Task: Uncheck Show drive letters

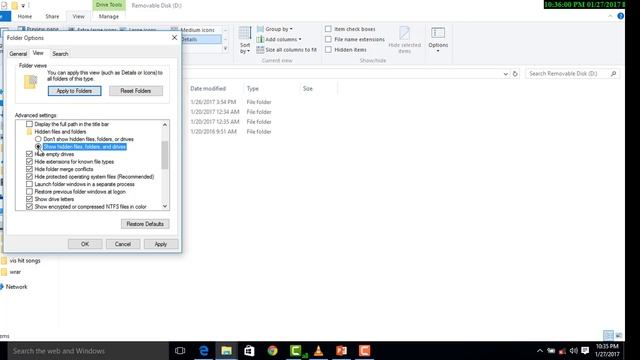Action: [29, 199]
